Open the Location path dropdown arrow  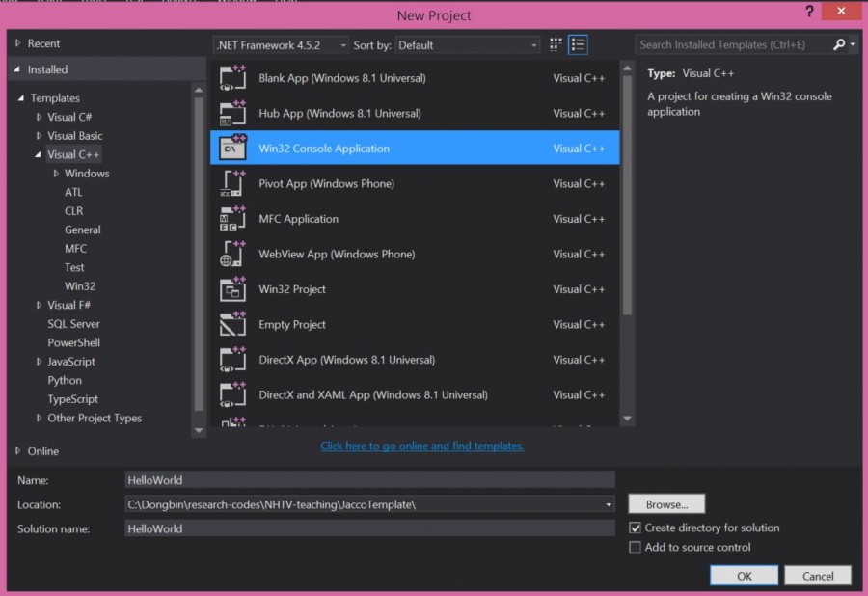point(609,504)
